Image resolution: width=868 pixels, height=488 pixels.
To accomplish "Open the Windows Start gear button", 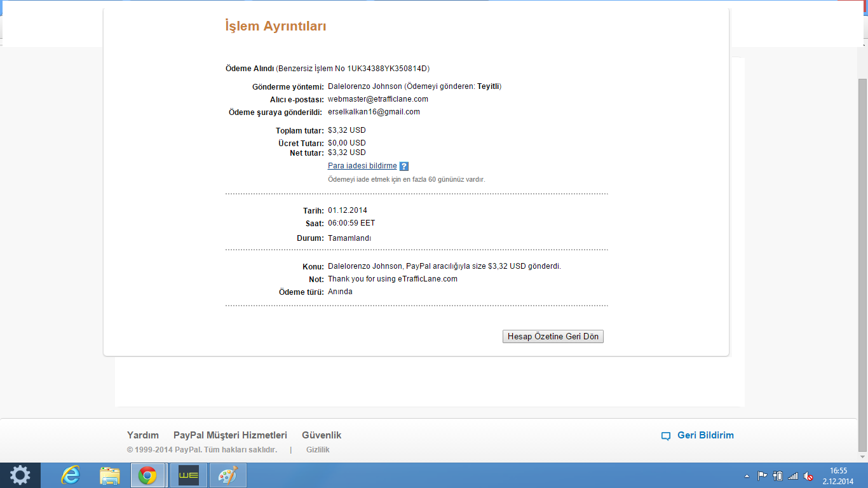I will click(x=20, y=475).
